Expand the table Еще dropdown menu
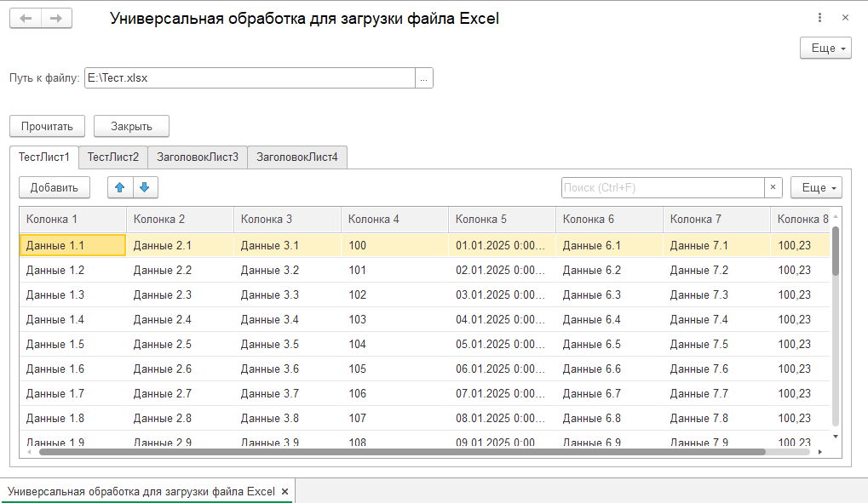The height and width of the screenshot is (503, 868). point(817,187)
